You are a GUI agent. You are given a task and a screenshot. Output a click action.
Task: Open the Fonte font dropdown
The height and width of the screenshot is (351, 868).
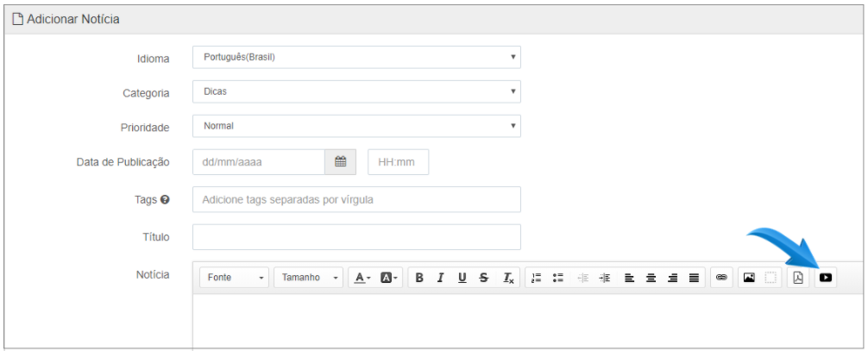[x=235, y=278]
